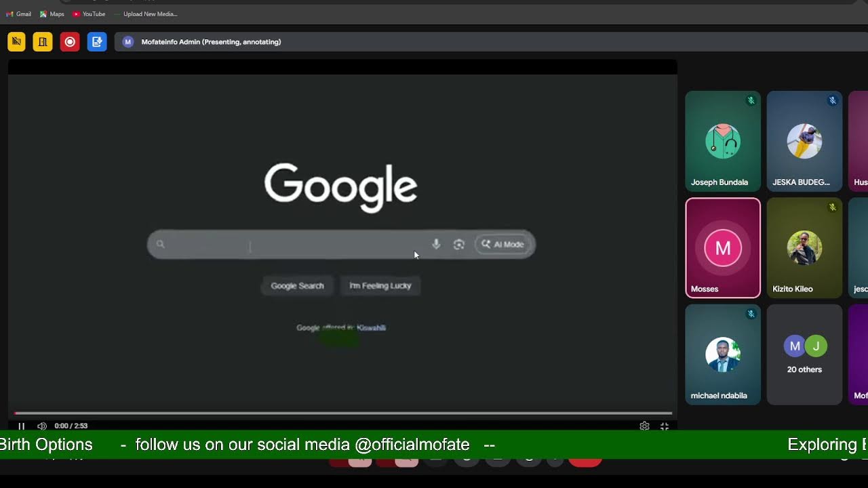The width and height of the screenshot is (868, 488).
Task: Click the first yellow striped toolbar icon
Action: 16,42
